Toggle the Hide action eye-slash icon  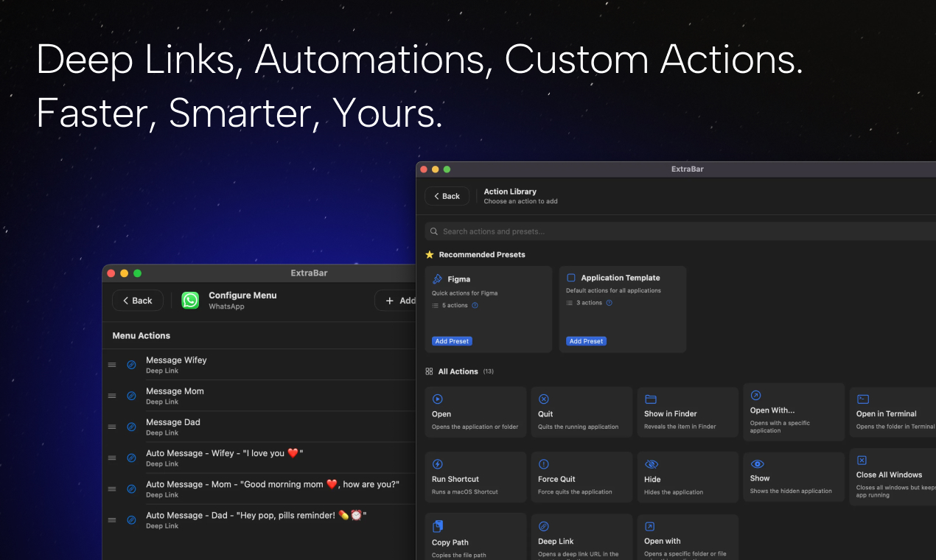649,463
